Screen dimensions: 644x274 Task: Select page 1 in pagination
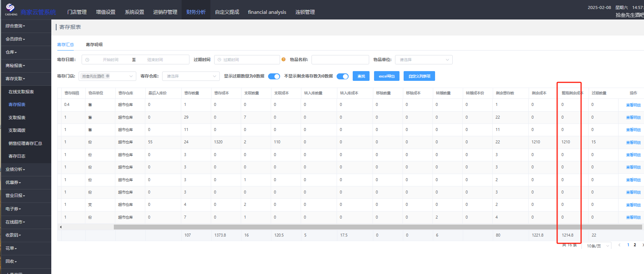pos(628,245)
